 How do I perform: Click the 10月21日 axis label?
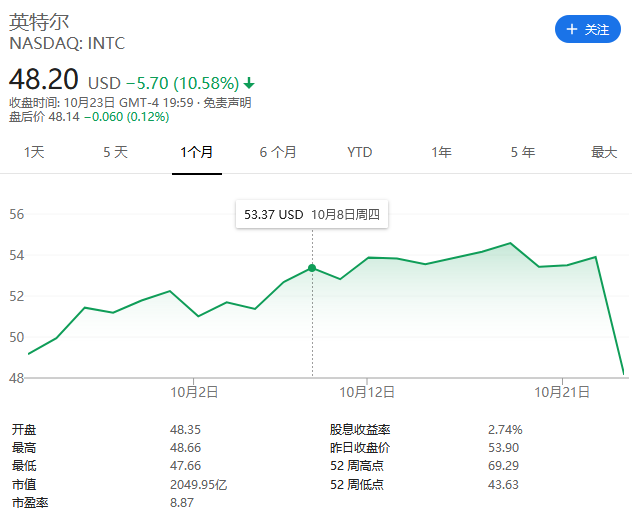click(x=562, y=392)
